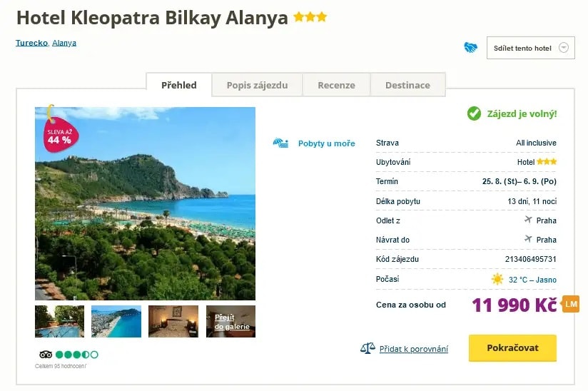The width and height of the screenshot is (588, 391).
Task: Open the Recenze tab
Action: coord(336,85)
